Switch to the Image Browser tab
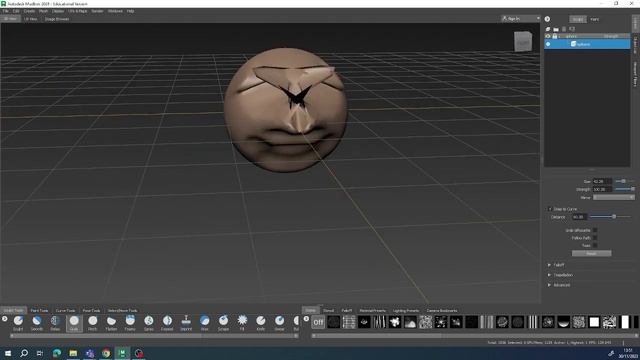Screen dimensions: 640x360 [57, 19]
